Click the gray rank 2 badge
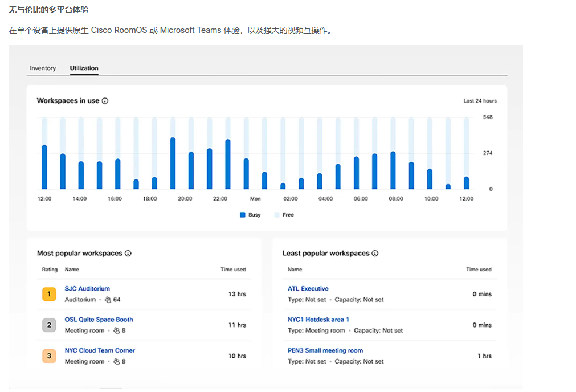This screenshot has height=392, width=576. (49, 325)
